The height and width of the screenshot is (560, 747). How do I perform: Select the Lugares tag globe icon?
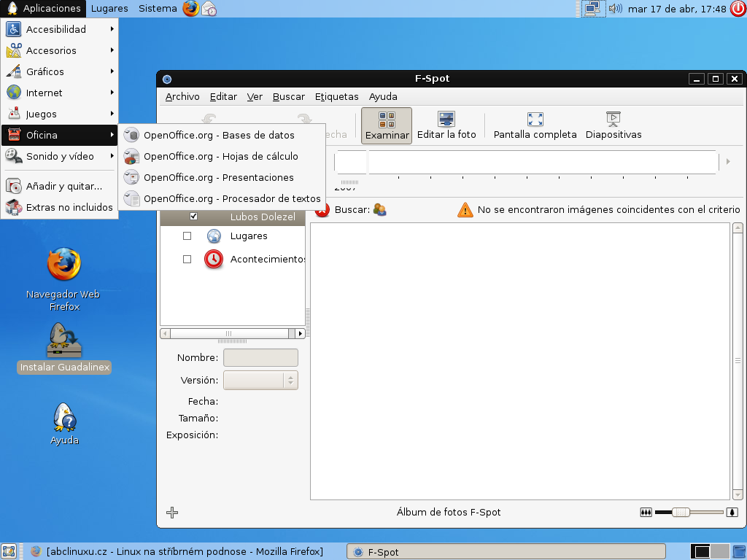click(214, 236)
